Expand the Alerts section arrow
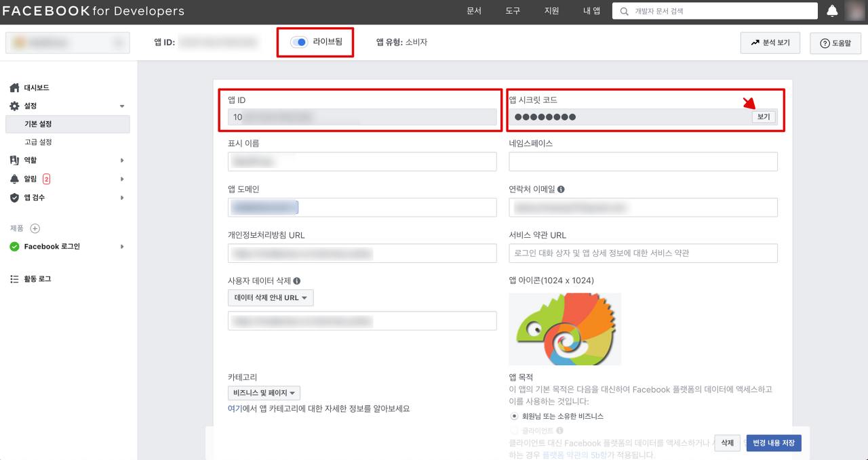Viewport: 868px width, 460px height. point(122,179)
